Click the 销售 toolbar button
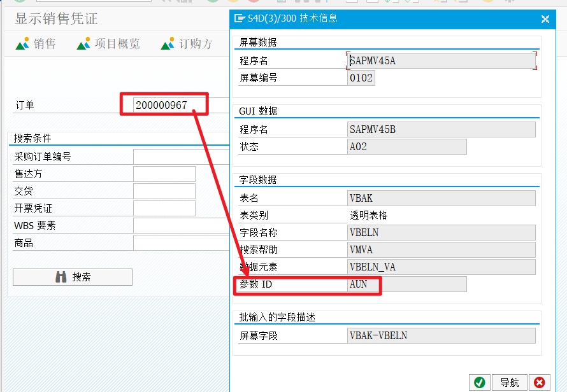 pos(36,44)
